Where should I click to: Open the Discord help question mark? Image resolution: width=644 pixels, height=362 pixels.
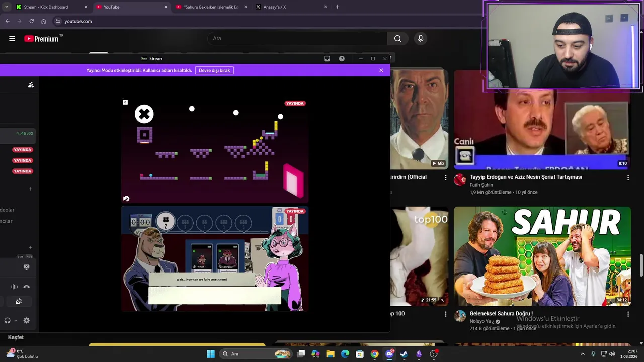pos(342,59)
